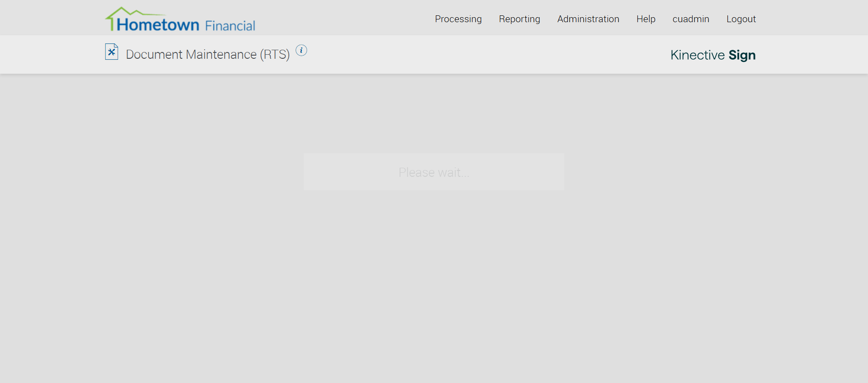Click the Logout link
Viewport: 868px width, 383px height.
coord(741,19)
